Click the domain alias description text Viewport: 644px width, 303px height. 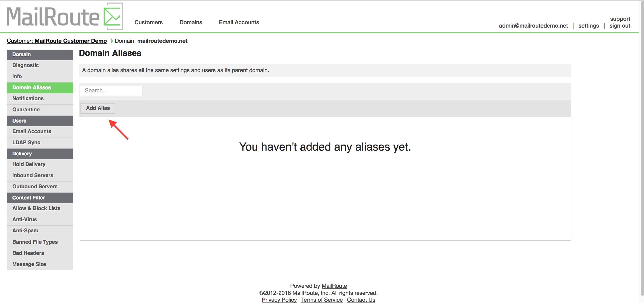pos(176,70)
